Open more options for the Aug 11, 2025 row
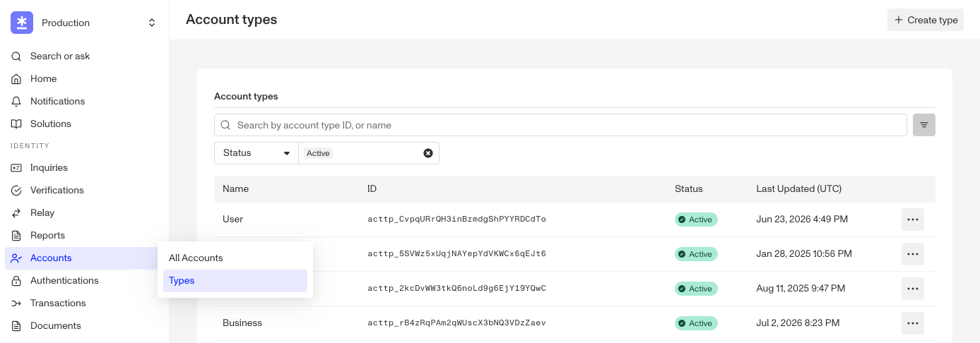The height and width of the screenshot is (343, 980). click(x=913, y=289)
